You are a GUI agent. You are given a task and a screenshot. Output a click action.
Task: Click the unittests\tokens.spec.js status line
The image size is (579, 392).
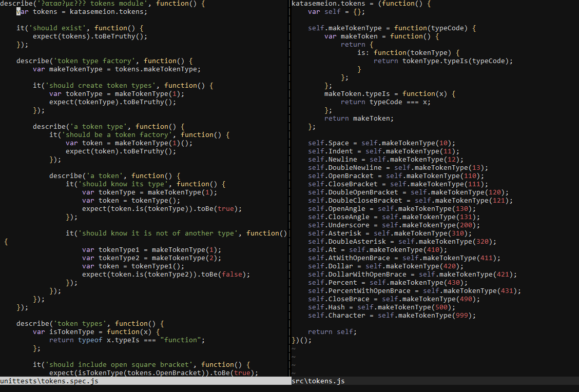[x=145, y=381]
